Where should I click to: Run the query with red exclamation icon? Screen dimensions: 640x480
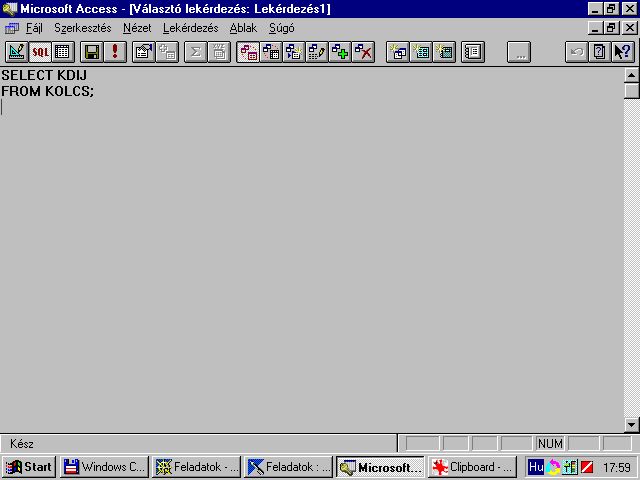coord(115,52)
